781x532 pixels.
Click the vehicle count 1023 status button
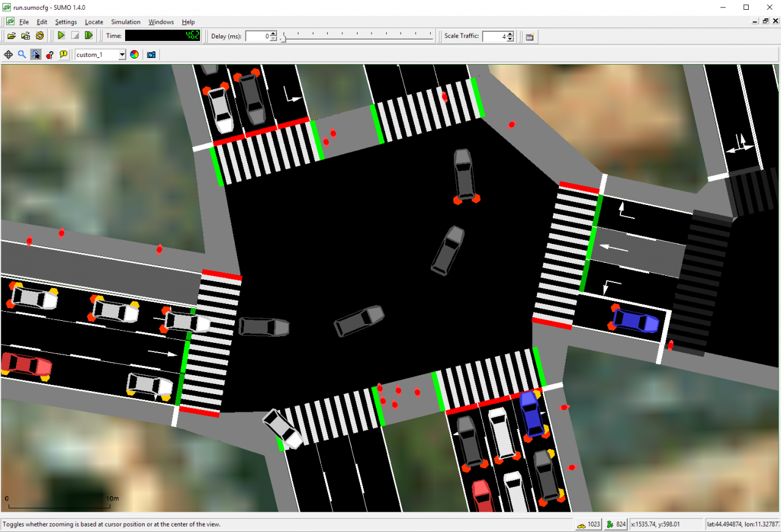[588, 524]
